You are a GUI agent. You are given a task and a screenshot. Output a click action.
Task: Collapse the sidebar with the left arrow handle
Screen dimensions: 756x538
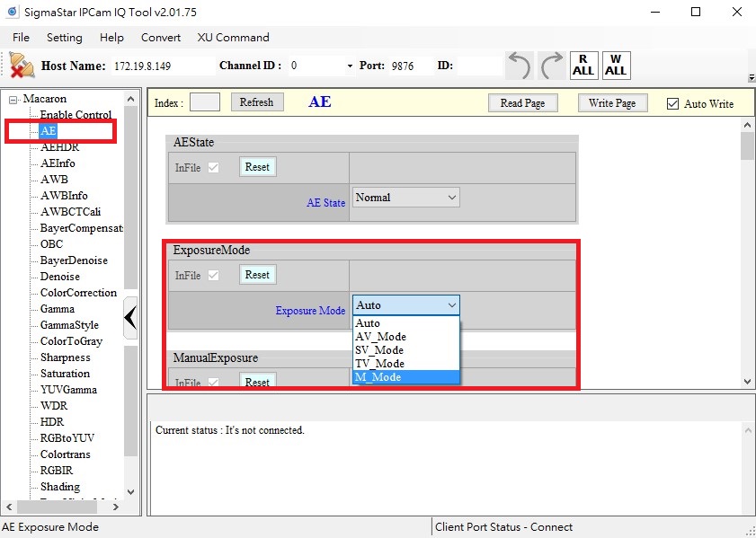tap(130, 317)
